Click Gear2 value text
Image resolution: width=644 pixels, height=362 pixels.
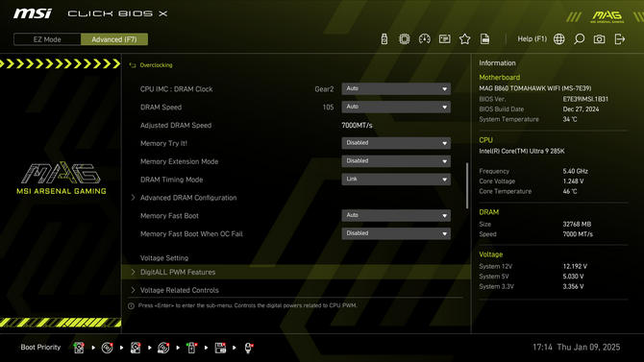pos(324,89)
